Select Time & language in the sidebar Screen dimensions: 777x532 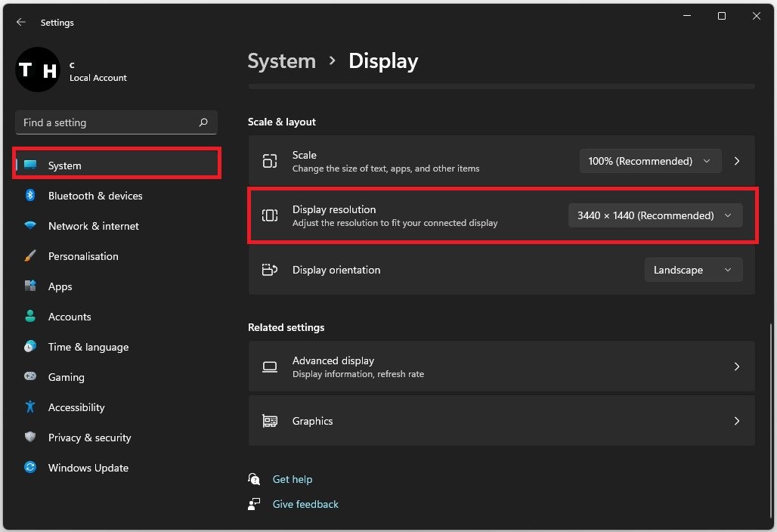tap(88, 347)
